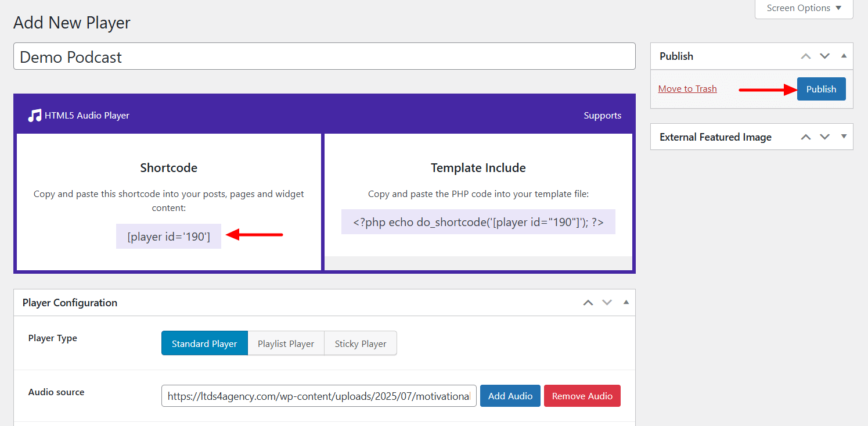Click the Publish button

point(821,89)
